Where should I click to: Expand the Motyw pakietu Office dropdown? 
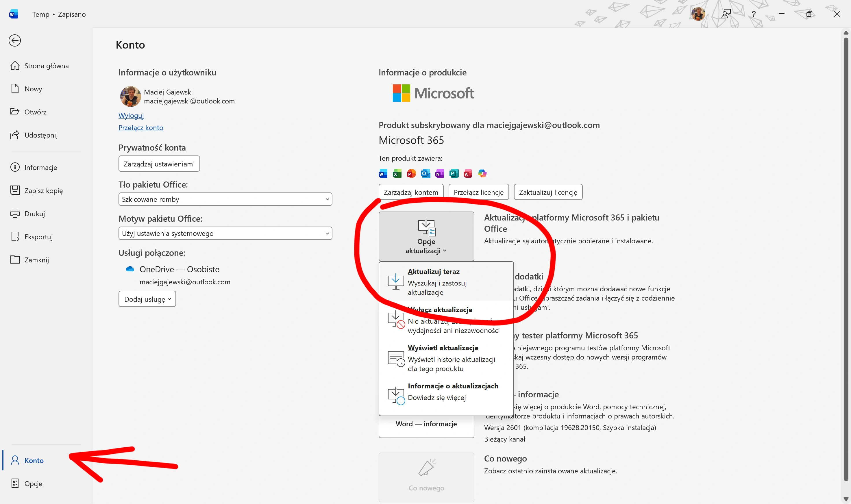pyautogui.click(x=225, y=233)
